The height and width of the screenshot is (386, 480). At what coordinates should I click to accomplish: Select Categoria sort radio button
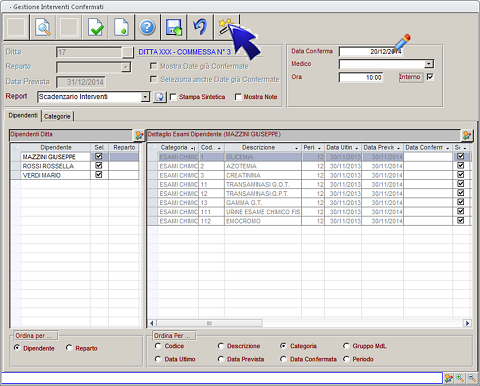tap(283, 346)
